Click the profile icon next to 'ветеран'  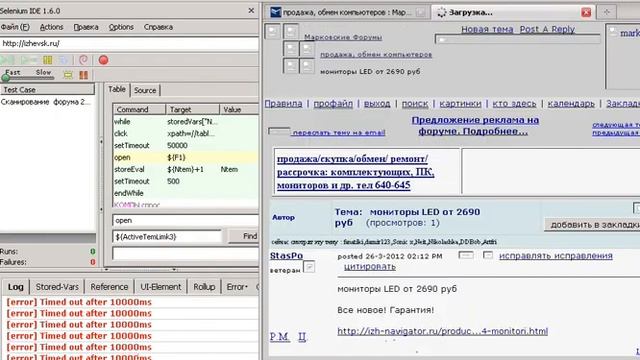(309, 267)
